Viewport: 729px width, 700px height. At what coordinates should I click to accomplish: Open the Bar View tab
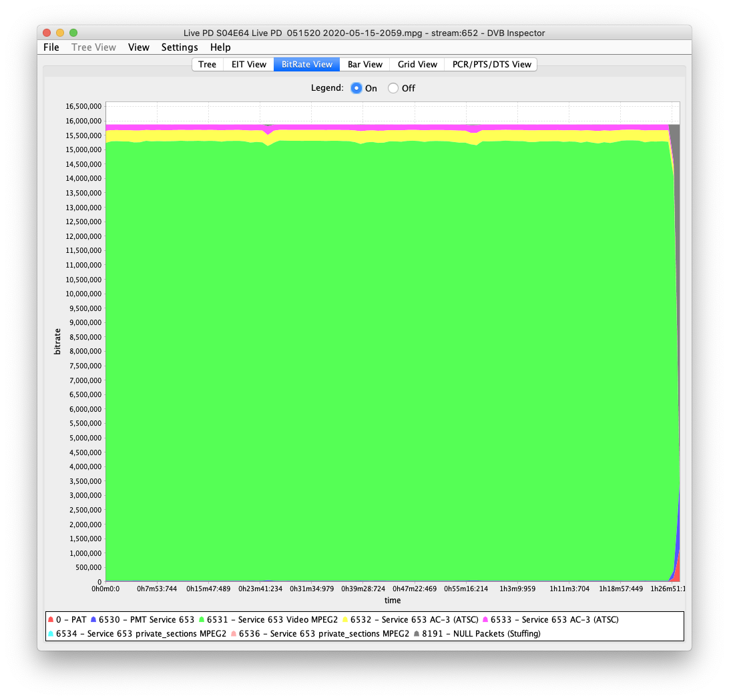pos(364,64)
